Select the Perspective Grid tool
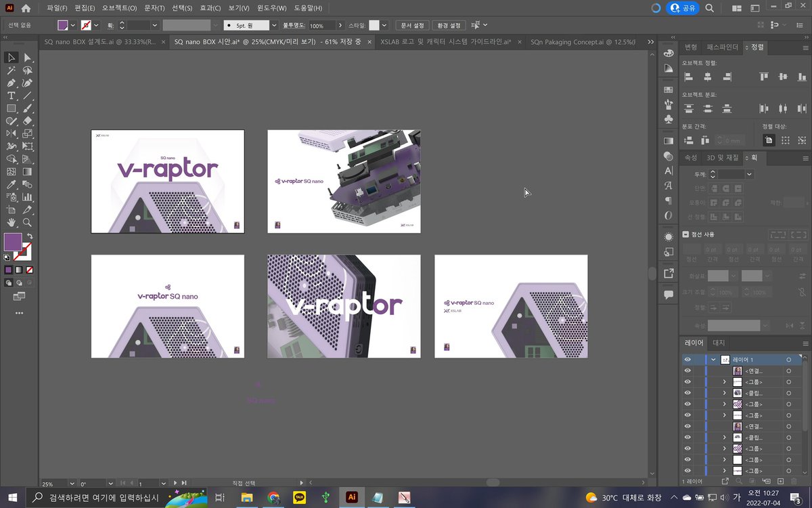Screen dimensions: 812x508 (x=28, y=158)
